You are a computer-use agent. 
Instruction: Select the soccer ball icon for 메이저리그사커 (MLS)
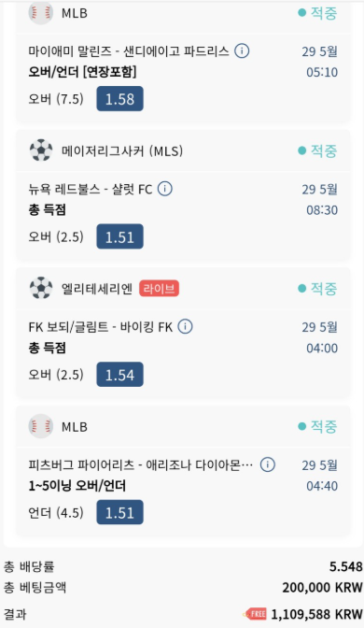[41, 150]
